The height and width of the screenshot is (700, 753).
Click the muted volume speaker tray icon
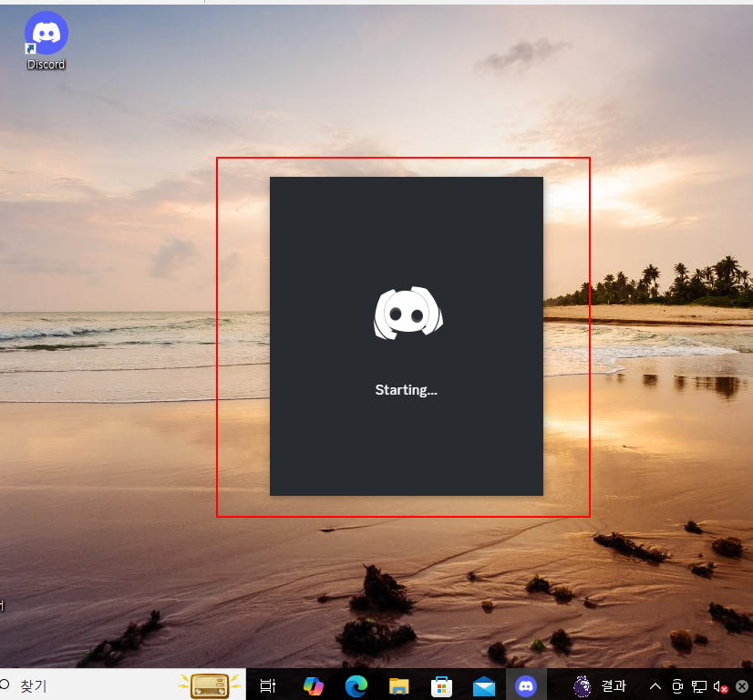click(720, 687)
